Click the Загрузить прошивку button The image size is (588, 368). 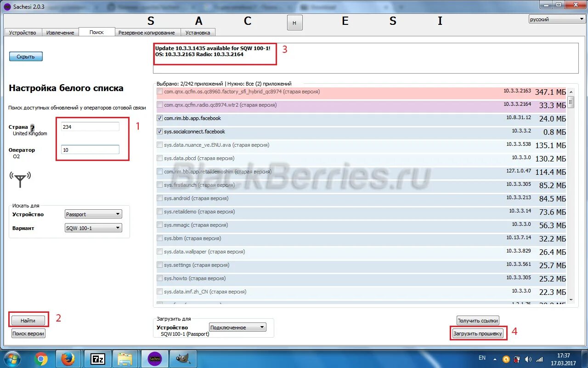[x=478, y=333]
